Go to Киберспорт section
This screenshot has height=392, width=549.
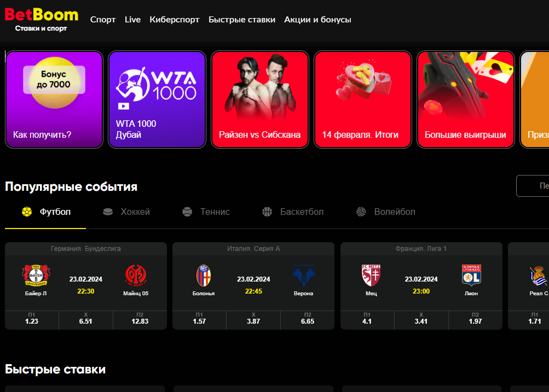(175, 20)
